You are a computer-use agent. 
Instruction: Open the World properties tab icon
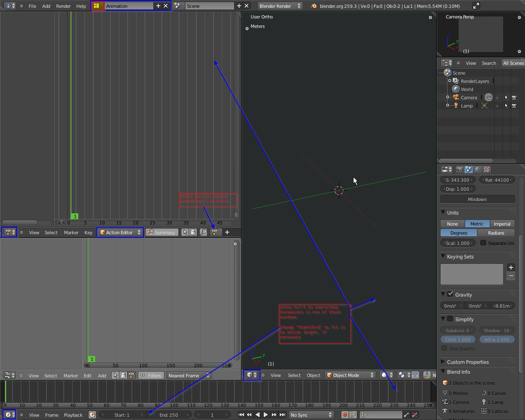[x=477, y=169]
